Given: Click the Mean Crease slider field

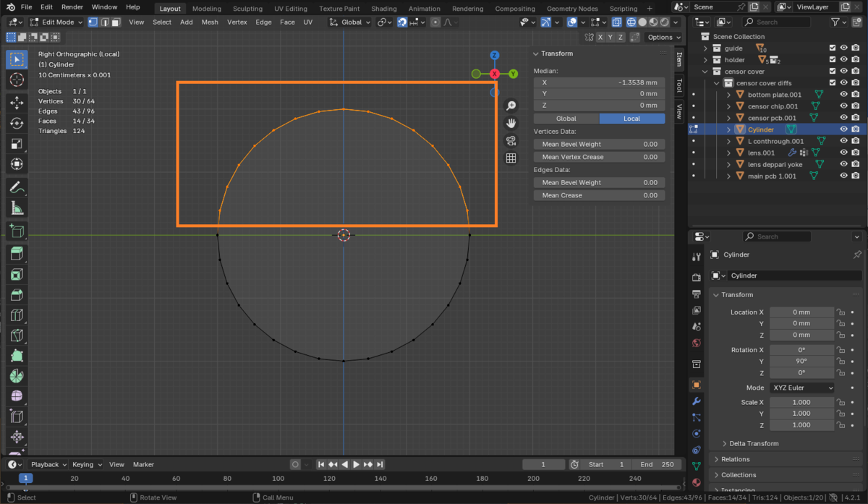Looking at the screenshot, I should [599, 195].
